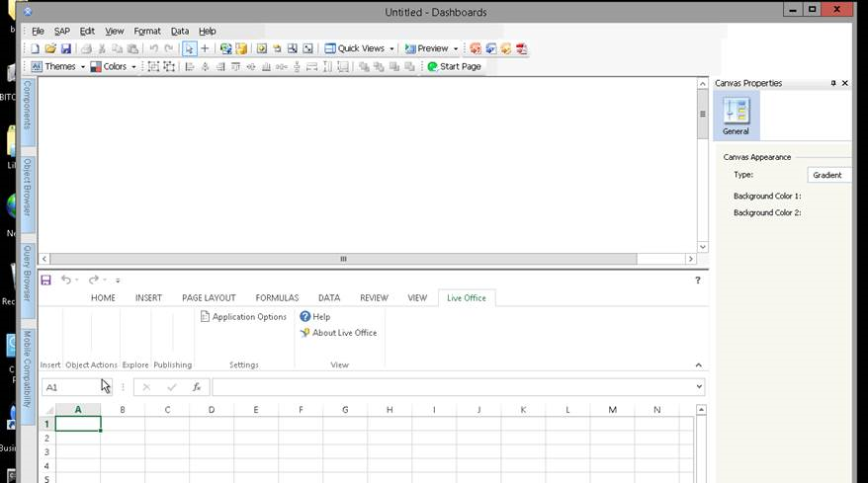Click the Save icon in Dashboards toolbar

66,48
